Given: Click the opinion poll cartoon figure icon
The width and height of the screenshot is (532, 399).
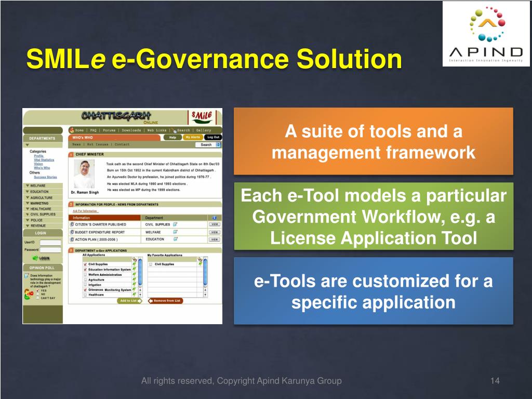Looking at the screenshot, I should (29, 294).
